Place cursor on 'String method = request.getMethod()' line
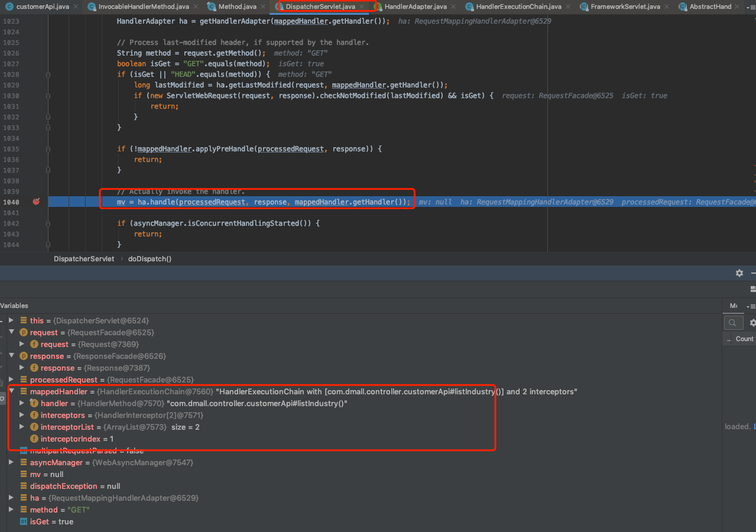This screenshot has height=532, width=756. coord(191,53)
